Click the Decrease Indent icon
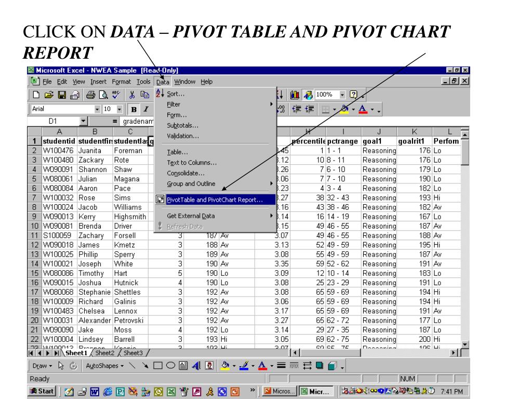 297,109
